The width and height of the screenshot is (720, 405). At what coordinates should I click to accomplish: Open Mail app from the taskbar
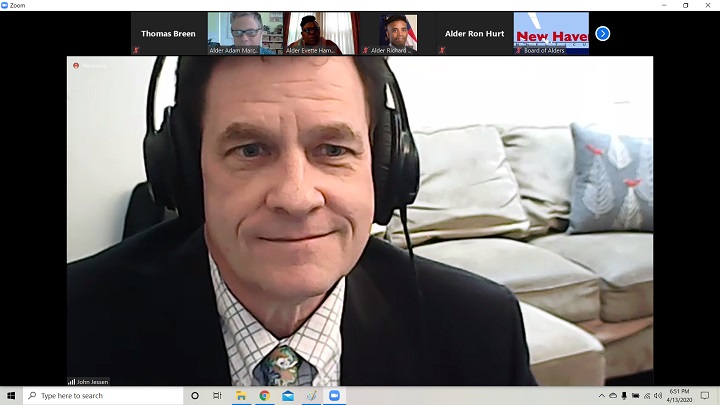tap(288, 395)
